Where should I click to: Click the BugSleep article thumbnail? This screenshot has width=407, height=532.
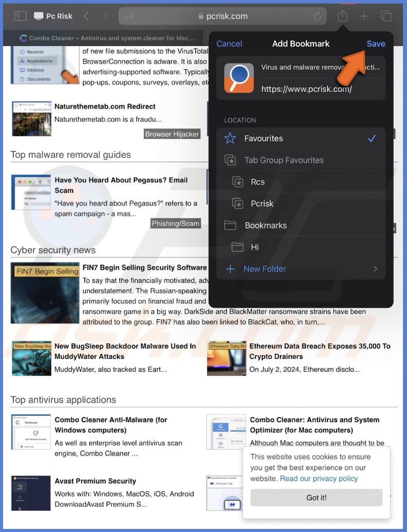pos(31,358)
